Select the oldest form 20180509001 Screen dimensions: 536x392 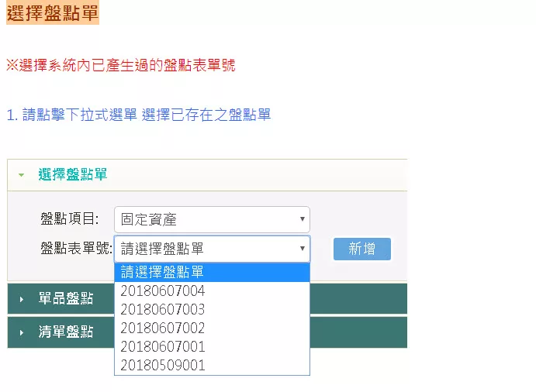click(163, 366)
